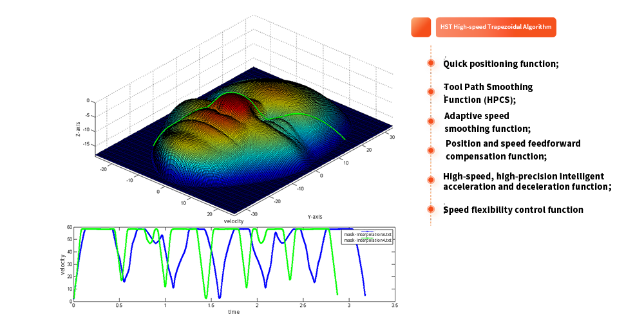Click the intelligent acceleration and deceleration function text

pyautogui.click(x=525, y=181)
